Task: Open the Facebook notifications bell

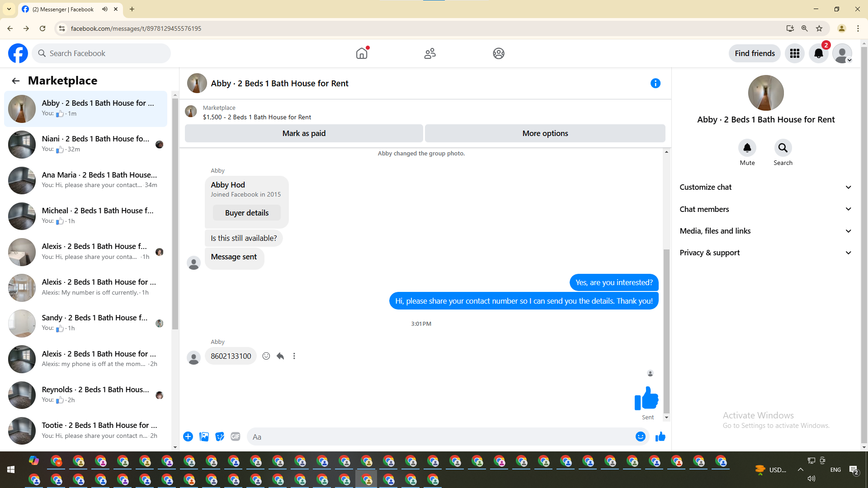Action: click(818, 53)
